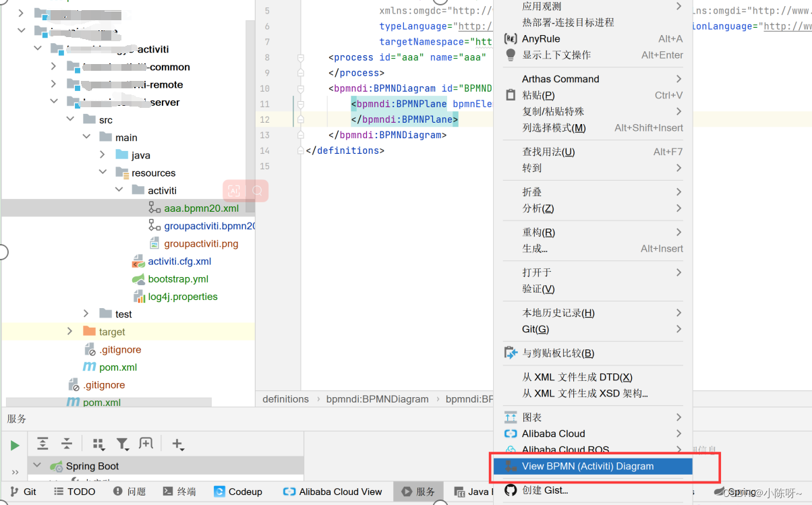Click the lightbulb icon for context actions
Screen dimensions: 812x505
[511, 55]
